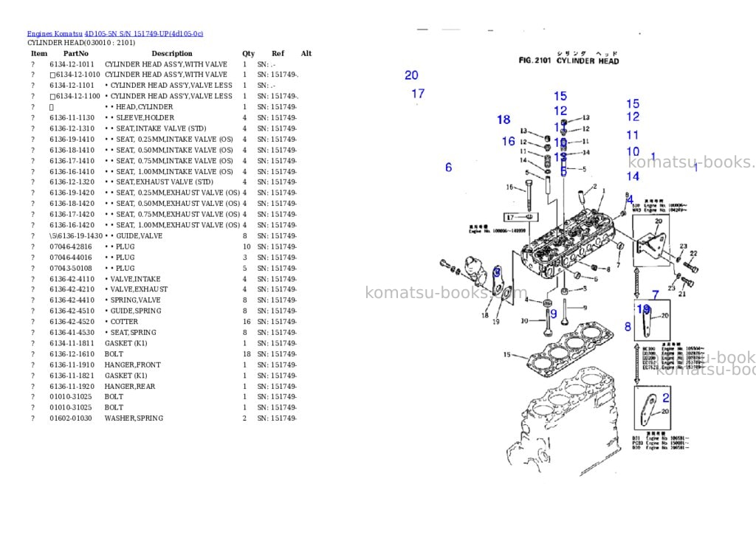Screen dimensions: 756x535
Task: Select the Description column header
Action: [x=171, y=53]
